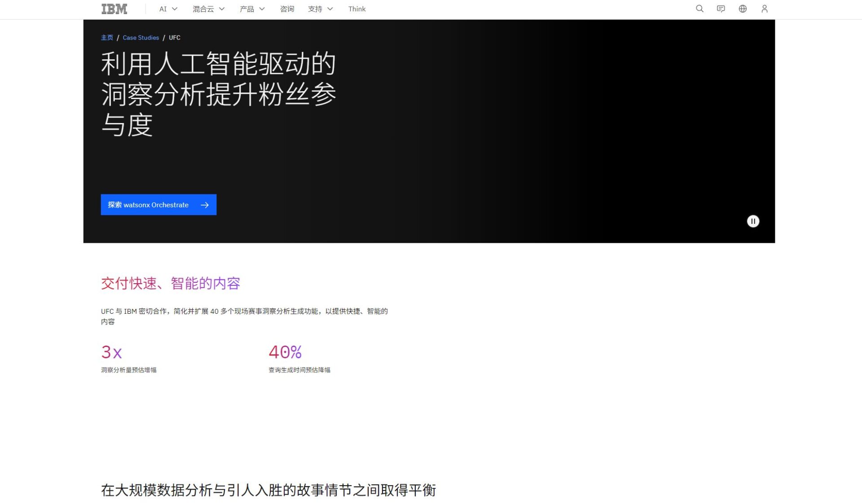The image size is (862, 504).
Task: Click the 咨询 navigation entry
Action: click(287, 9)
